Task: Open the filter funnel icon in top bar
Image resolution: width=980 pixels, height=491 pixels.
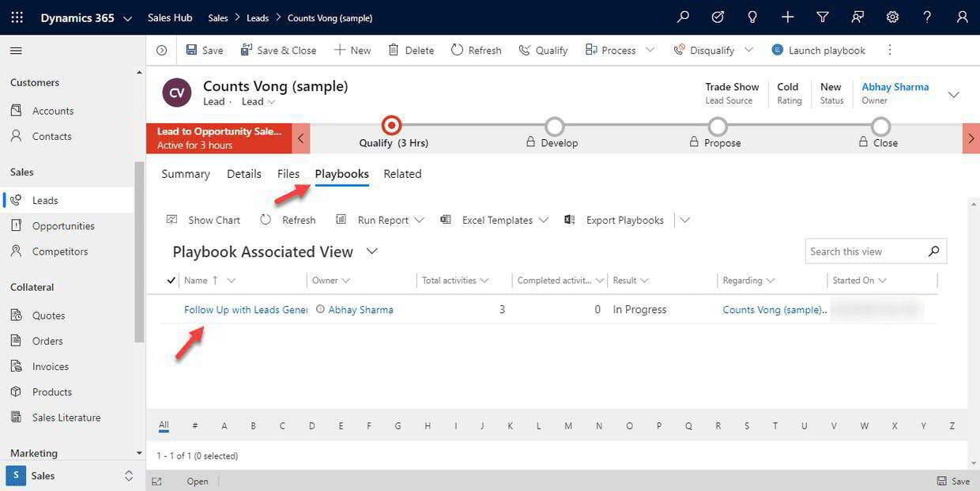Action: pos(822,16)
